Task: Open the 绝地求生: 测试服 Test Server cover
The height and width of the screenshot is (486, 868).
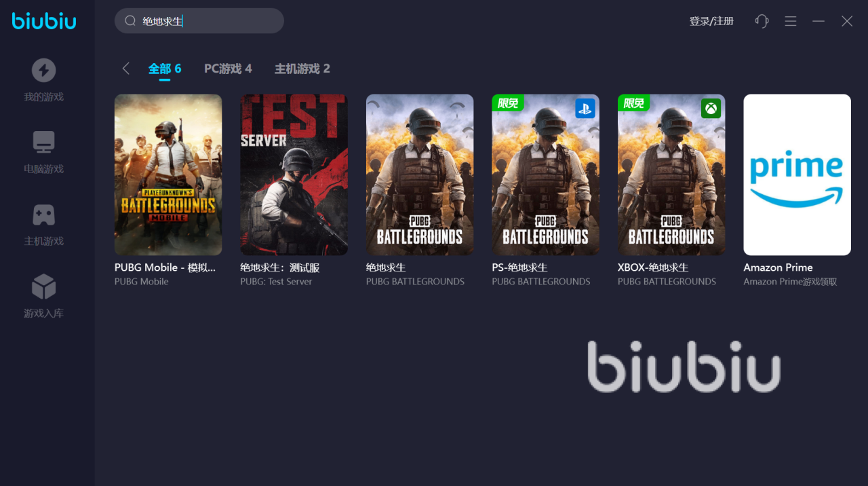Action: pos(294,174)
